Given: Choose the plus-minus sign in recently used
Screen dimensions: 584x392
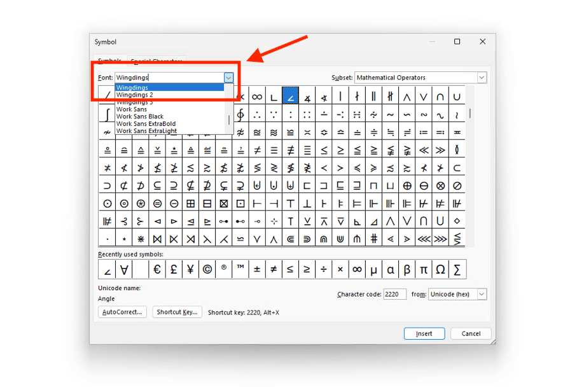Looking at the screenshot, I should 257,269.
